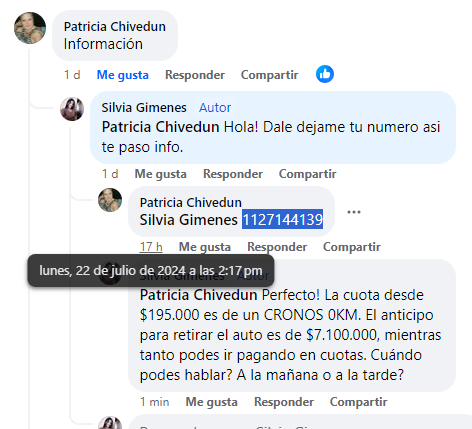
Task: Open the Patricia Chivedun name link on top comment
Action: pyautogui.click(x=115, y=27)
